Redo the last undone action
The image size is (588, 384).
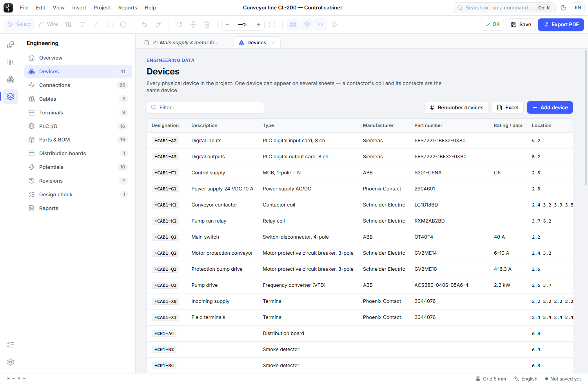coord(158,24)
